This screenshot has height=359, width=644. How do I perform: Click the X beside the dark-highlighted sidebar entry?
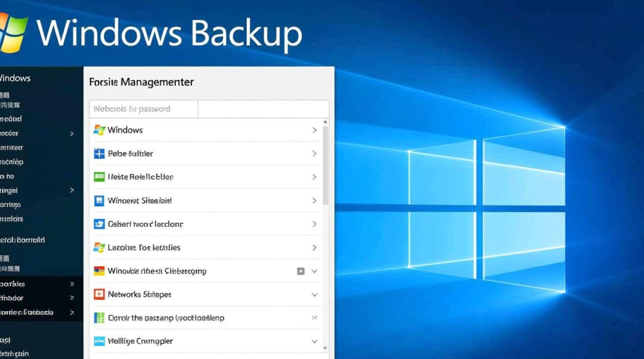click(72, 284)
